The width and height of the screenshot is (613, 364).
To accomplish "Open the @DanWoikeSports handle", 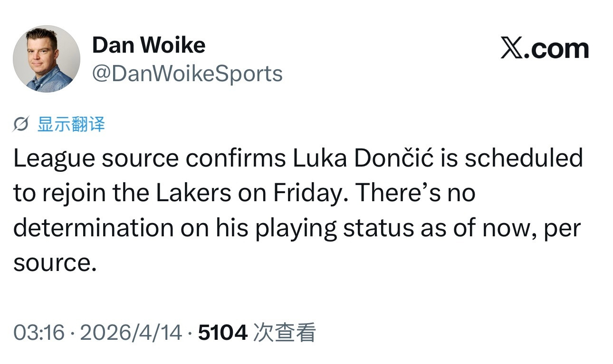I will [x=188, y=74].
